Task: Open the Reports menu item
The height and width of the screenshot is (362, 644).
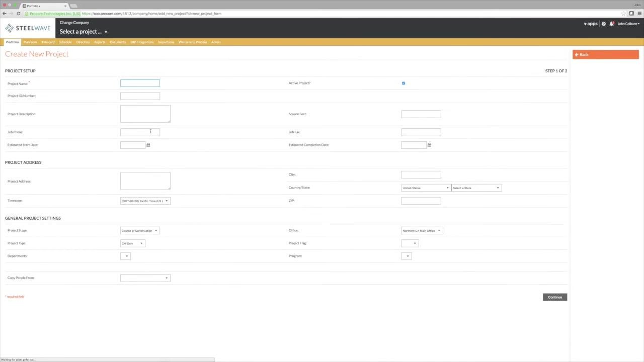Action: 100,42
